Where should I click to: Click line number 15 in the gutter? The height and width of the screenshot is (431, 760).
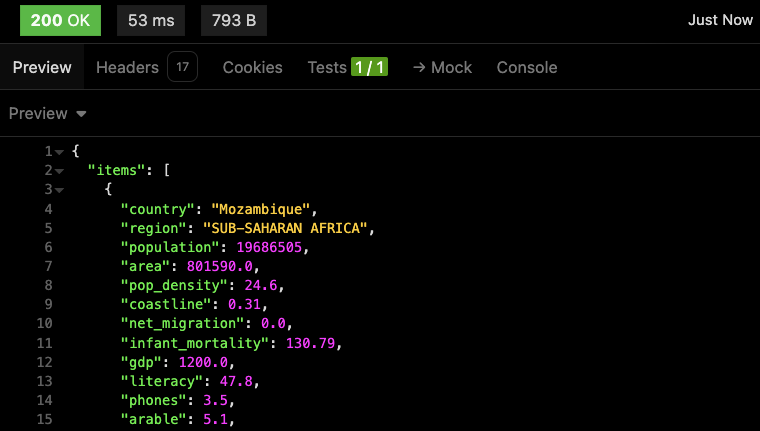(44, 419)
